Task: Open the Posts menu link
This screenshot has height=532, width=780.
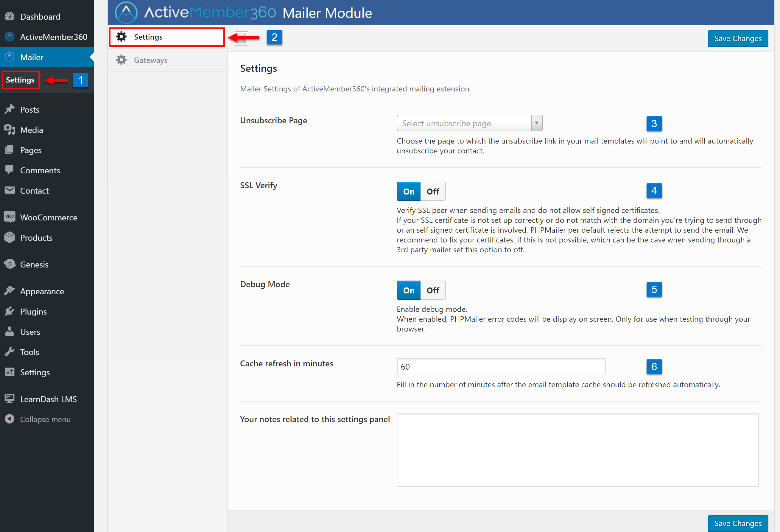Action: (x=47, y=109)
